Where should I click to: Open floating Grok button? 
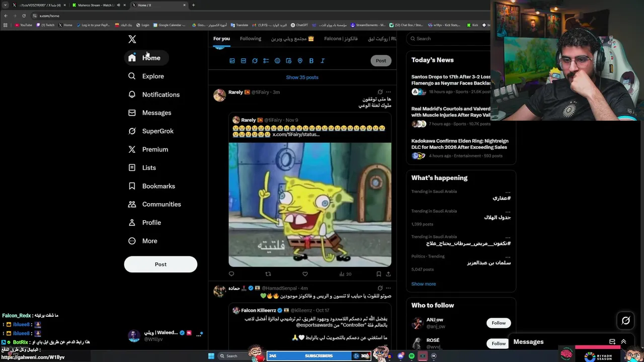(x=626, y=320)
